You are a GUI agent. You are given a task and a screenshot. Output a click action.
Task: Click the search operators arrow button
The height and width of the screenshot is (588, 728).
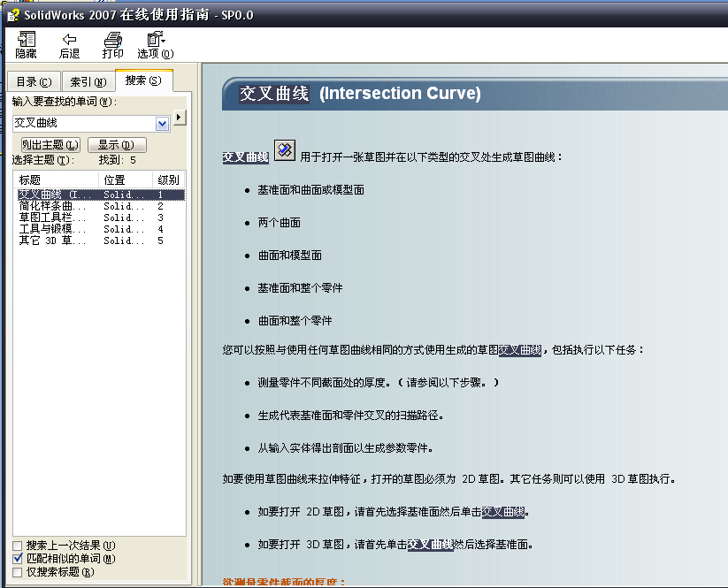(x=180, y=118)
